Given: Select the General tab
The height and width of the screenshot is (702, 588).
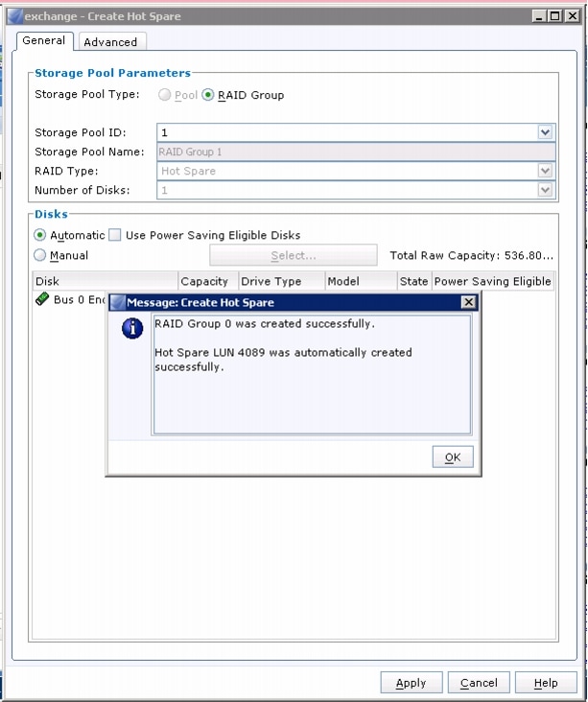Looking at the screenshot, I should pos(44,40).
